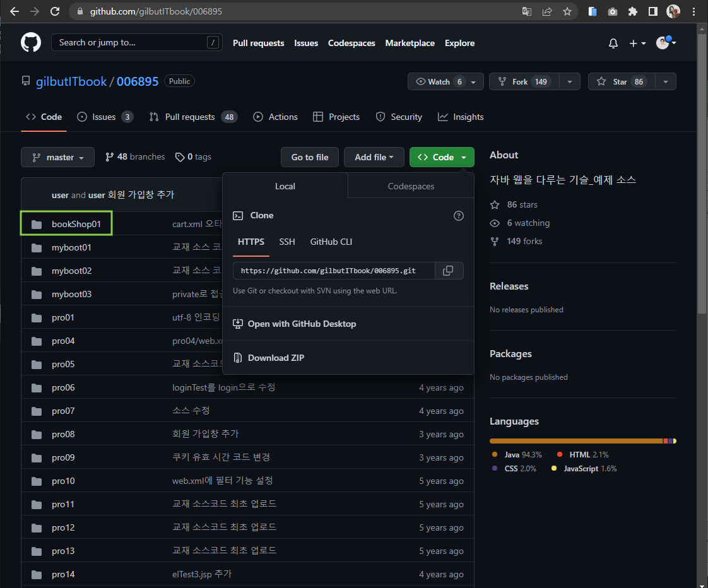Open the Actions tab
Image resolution: width=708 pixels, height=588 pixels.
[x=275, y=117]
